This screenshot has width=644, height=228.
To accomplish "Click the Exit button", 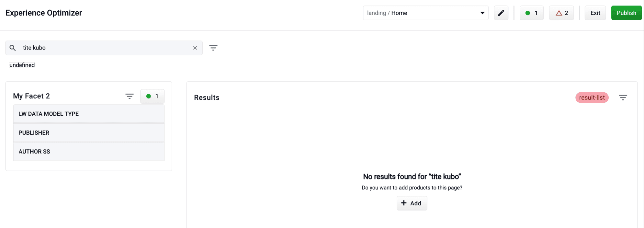I will point(595,13).
